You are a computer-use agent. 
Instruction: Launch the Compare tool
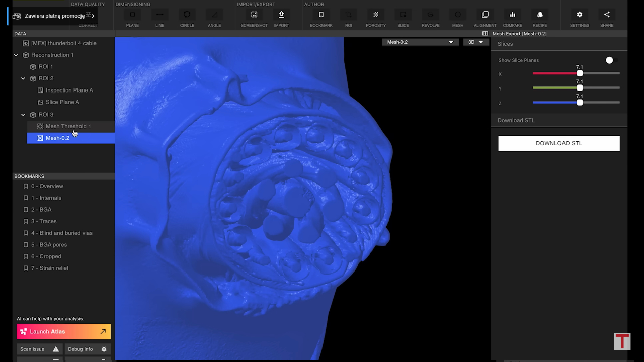(x=512, y=15)
